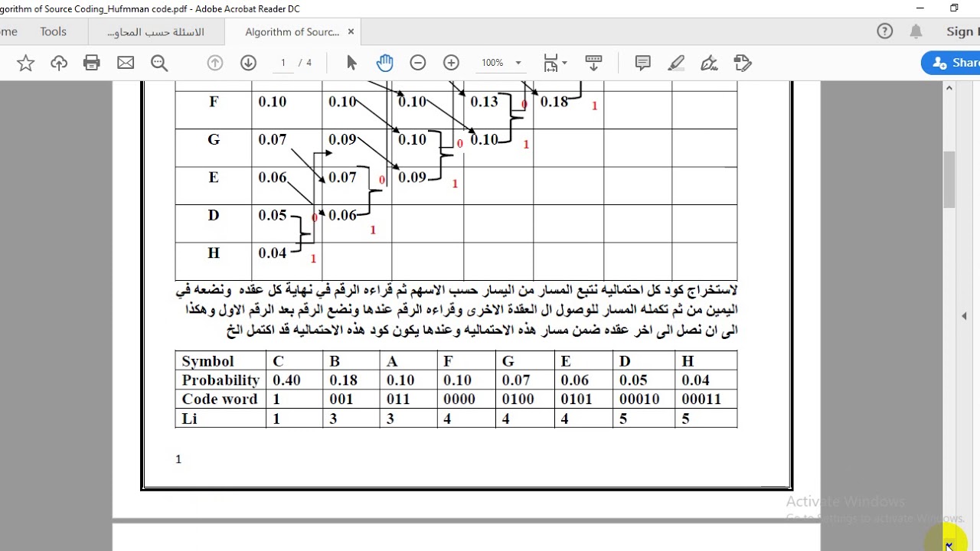Screen dimensions: 980x551
Task: Open fit page options dropdown
Action: click(555, 63)
